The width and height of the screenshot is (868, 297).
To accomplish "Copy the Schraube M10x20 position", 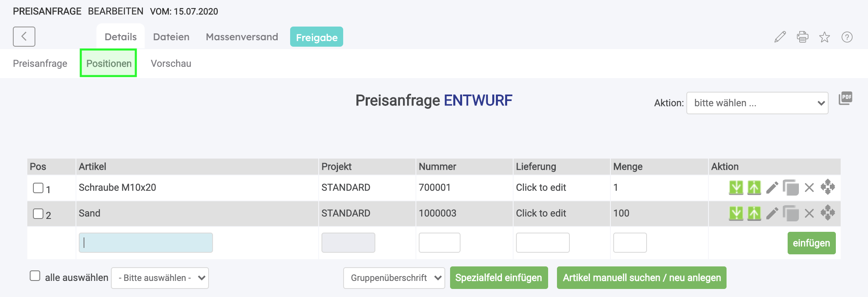I will point(790,188).
